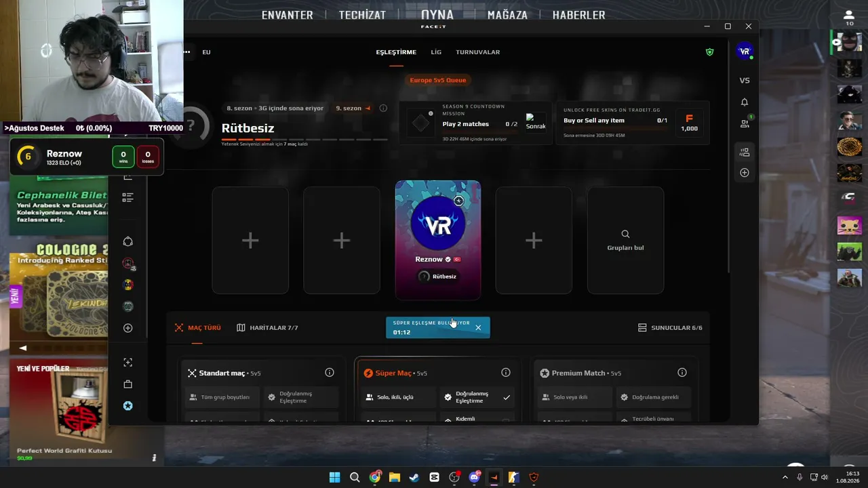The image size is (868, 488).
Task: Show info for Süper Maç
Action: pyautogui.click(x=506, y=373)
